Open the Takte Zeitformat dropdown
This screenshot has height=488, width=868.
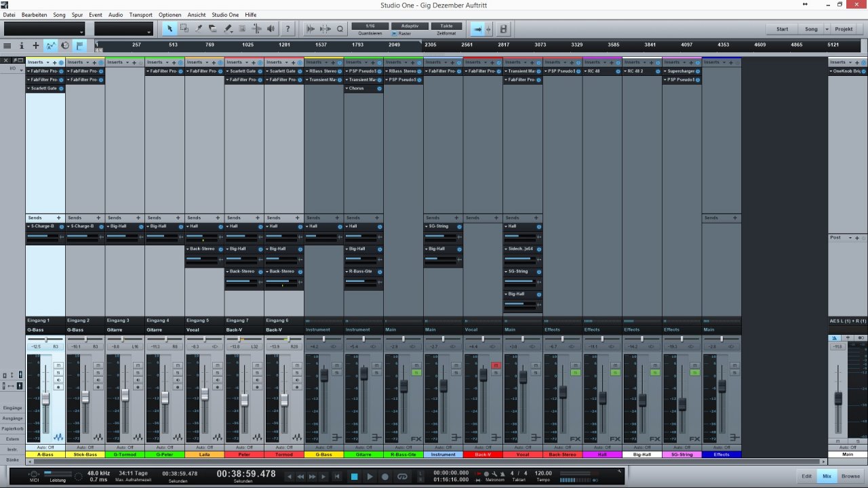(446, 26)
